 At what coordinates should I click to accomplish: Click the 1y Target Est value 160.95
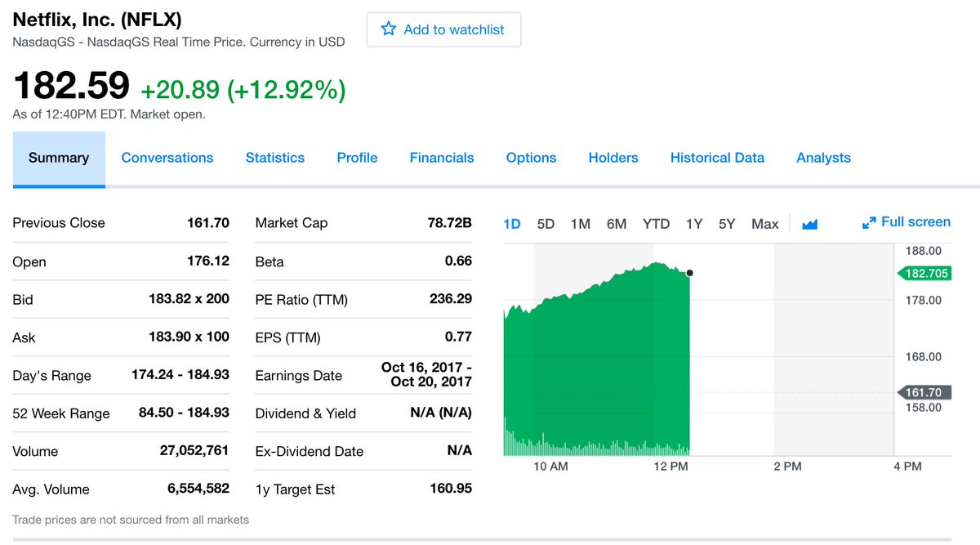451,489
